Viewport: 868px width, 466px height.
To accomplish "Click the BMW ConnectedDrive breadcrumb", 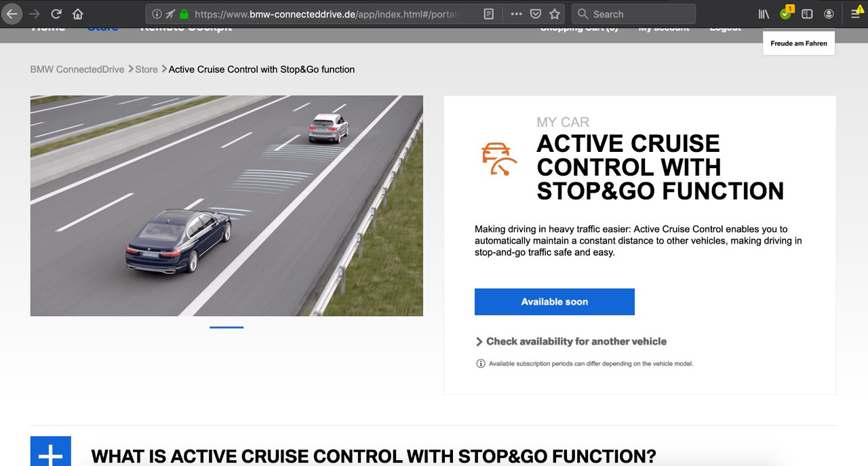I will (77, 69).
